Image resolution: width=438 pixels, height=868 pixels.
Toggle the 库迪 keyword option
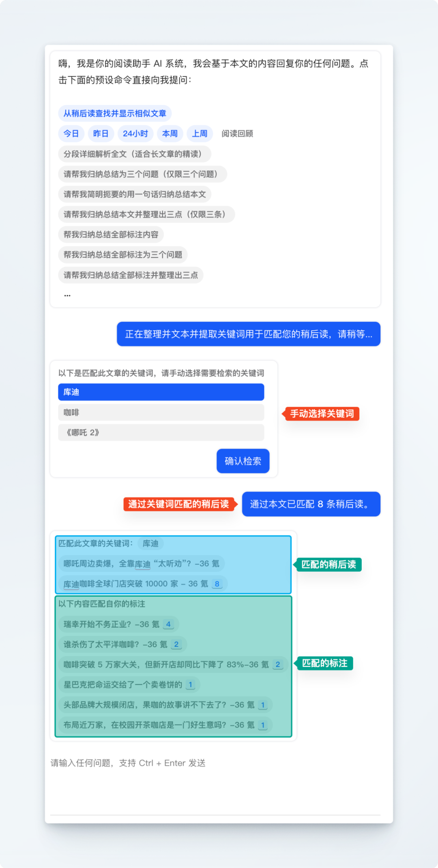[161, 392]
